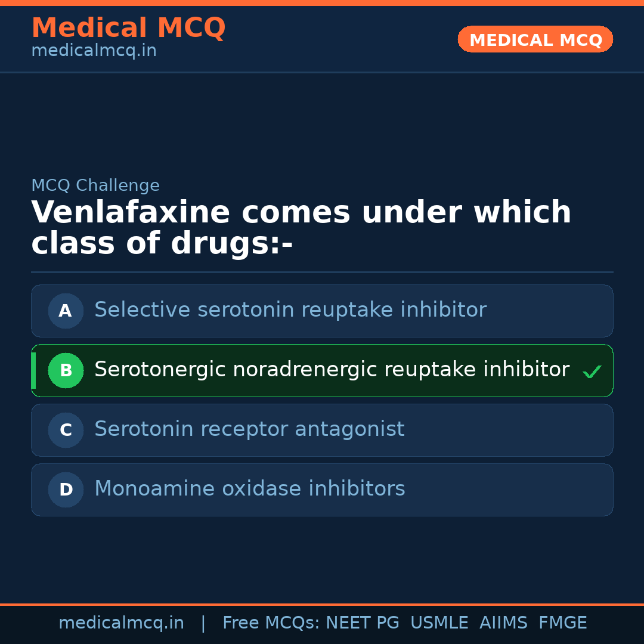This screenshot has width=644, height=644.
Task: Click the green checkmark on option B
Action: pyautogui.click(x=592, y=372)
